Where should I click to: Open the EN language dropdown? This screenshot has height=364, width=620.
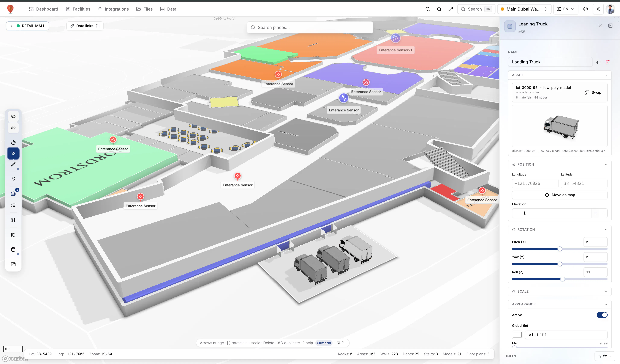[x=566, y=9]
